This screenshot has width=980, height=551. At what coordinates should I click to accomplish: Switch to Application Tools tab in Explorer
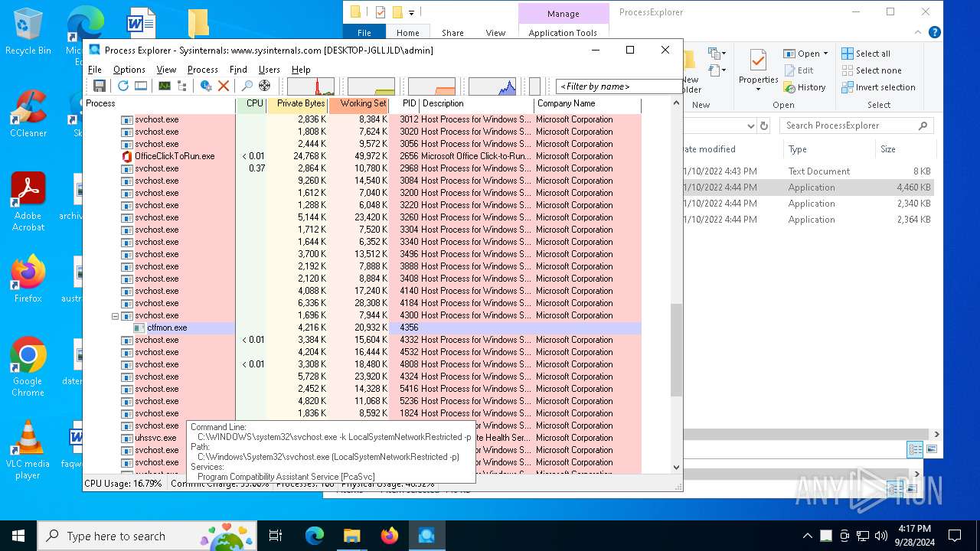tap(563, 33)
